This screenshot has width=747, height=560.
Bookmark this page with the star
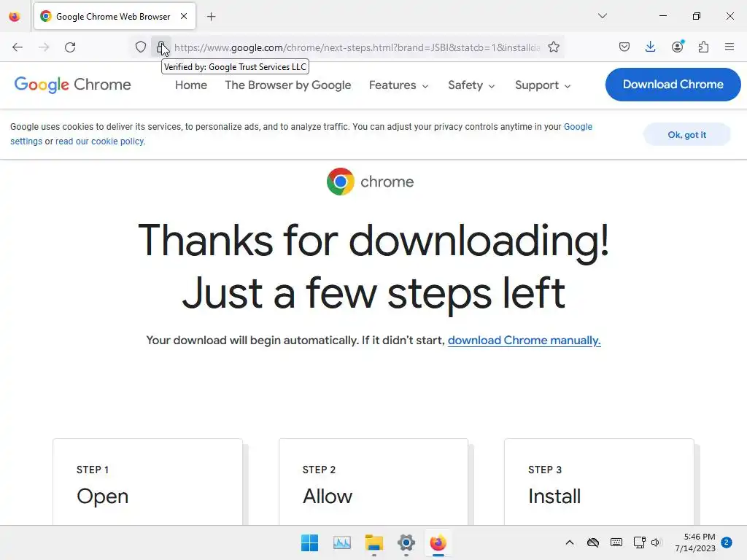(x=553, y=47)
